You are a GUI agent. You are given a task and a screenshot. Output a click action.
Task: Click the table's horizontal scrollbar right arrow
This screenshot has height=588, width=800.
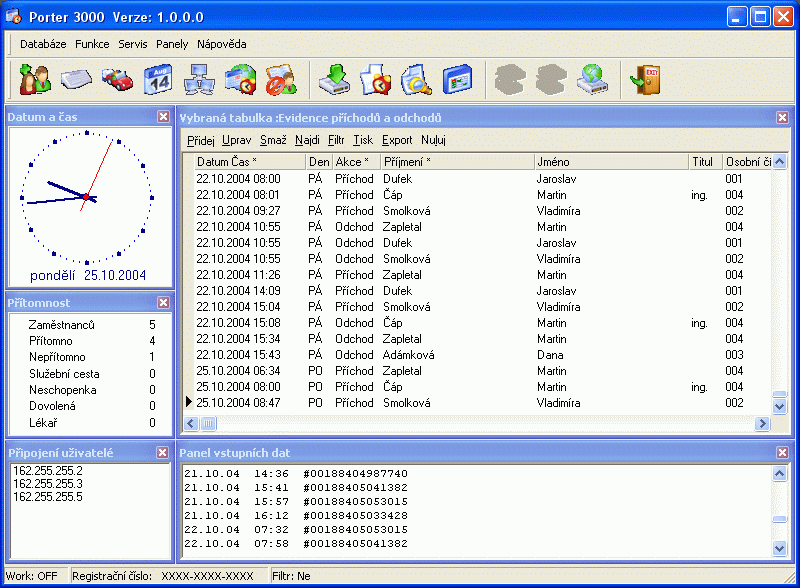[762, 423]
